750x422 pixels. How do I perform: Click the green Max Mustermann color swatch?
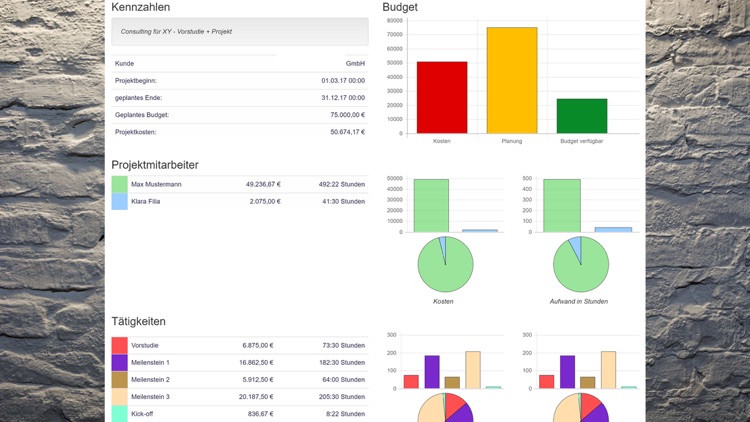[120, 184]
